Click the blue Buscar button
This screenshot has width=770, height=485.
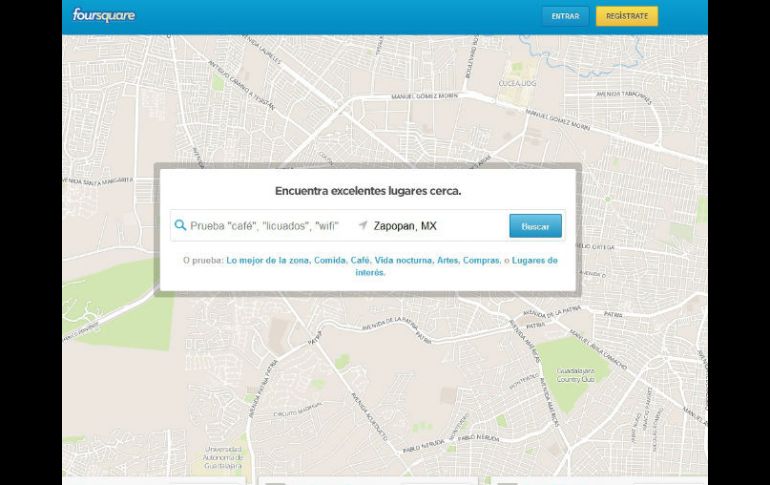pos(535,226)
